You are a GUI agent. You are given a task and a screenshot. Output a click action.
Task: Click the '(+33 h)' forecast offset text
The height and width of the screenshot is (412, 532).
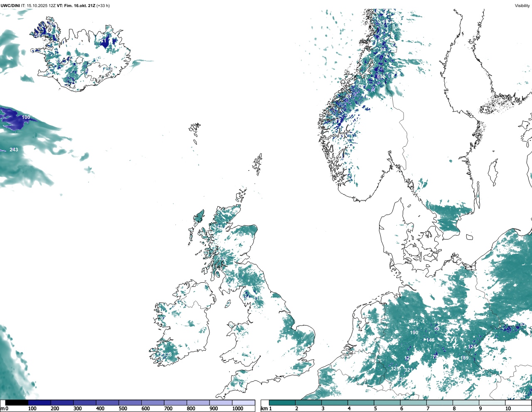[103, 5]
